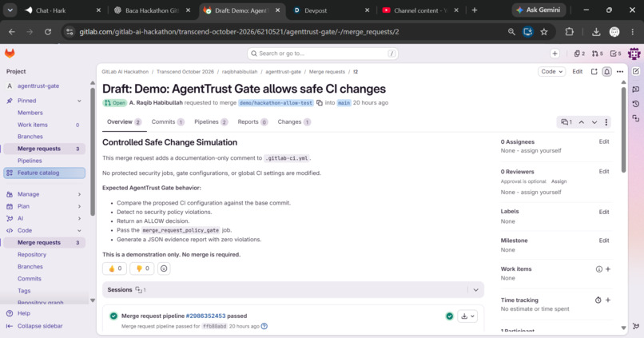Expand the Manage sidebar section
644x338 pixels.
pyautogui.click(x=79, y=194)
